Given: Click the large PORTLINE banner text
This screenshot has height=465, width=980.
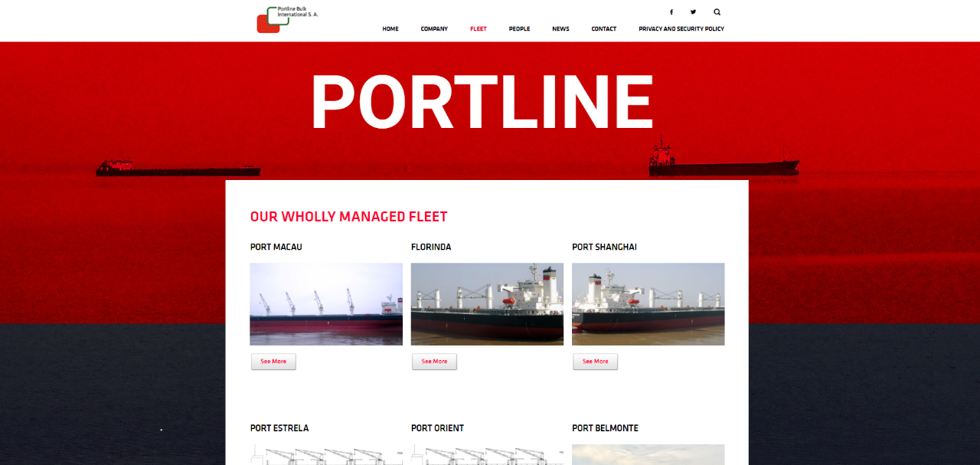Looking at the screenshot, I should (x=482, y=103).
